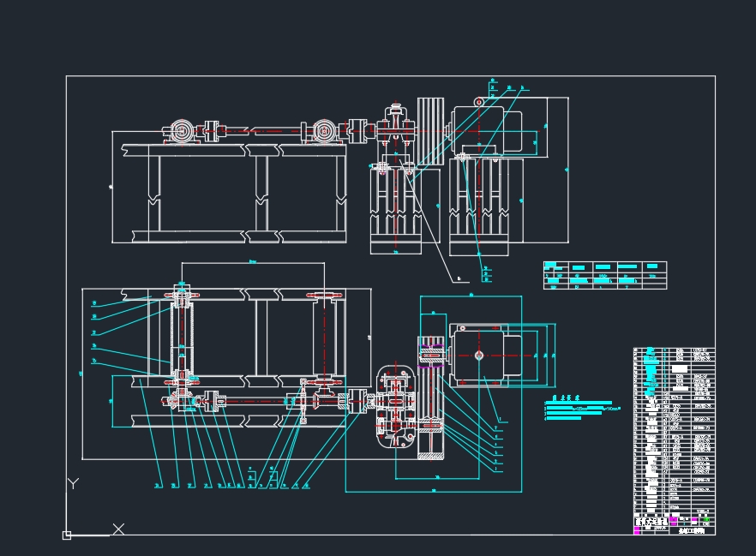This screenshot has width=756, height=556.
Task: Click the UCS origin square marker
Action: [x=67, y=535]
